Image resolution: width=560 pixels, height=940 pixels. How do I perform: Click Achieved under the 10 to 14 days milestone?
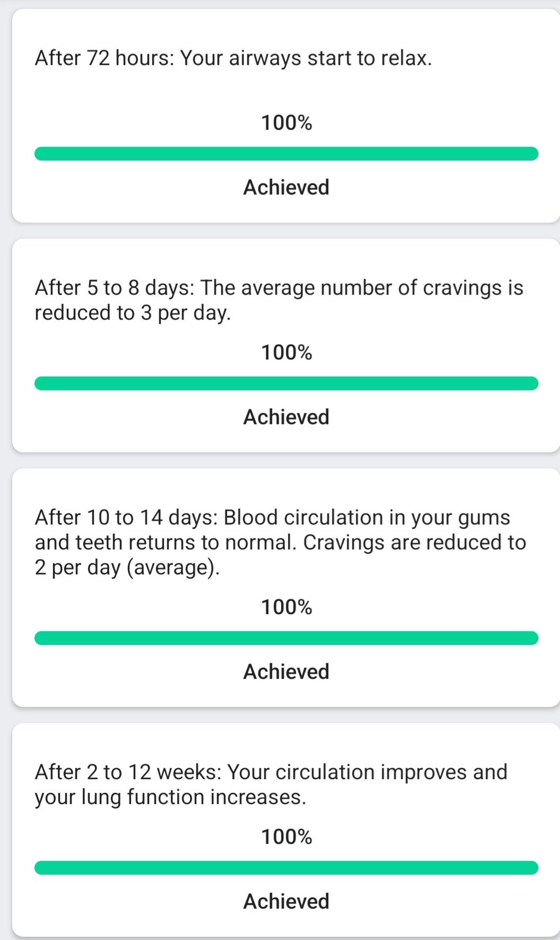tap(286, 672)
